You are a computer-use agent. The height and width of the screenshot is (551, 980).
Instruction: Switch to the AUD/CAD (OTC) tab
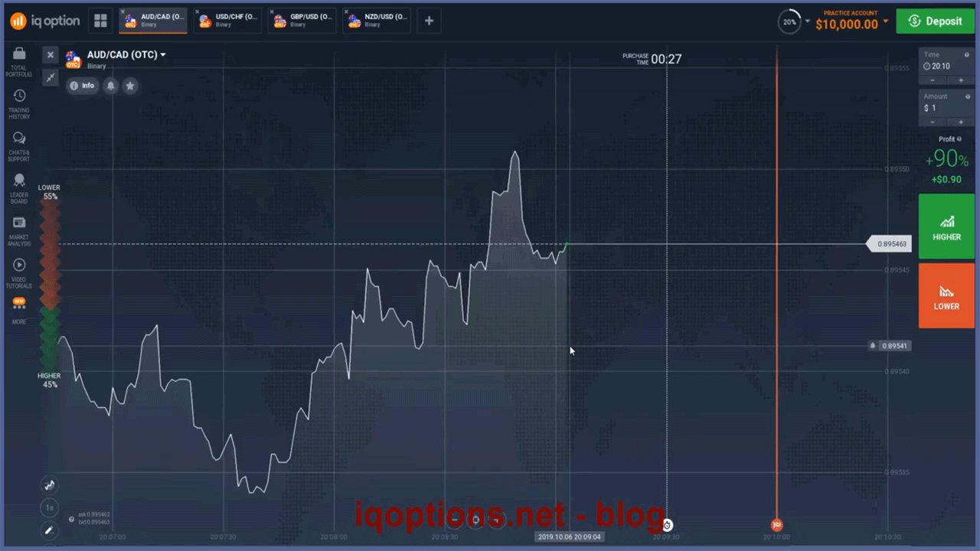click(153, 21)
